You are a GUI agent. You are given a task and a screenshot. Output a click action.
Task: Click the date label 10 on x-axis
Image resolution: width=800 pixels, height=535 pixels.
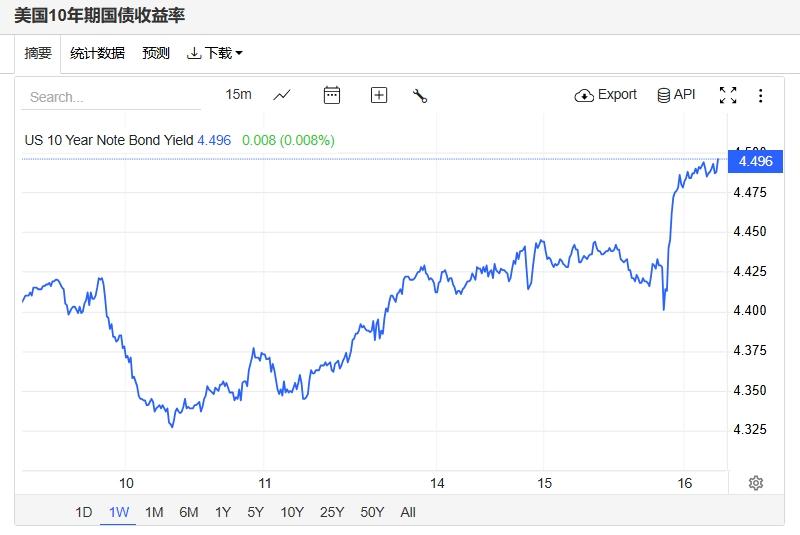pyautogui.click(x=126, y=483)
